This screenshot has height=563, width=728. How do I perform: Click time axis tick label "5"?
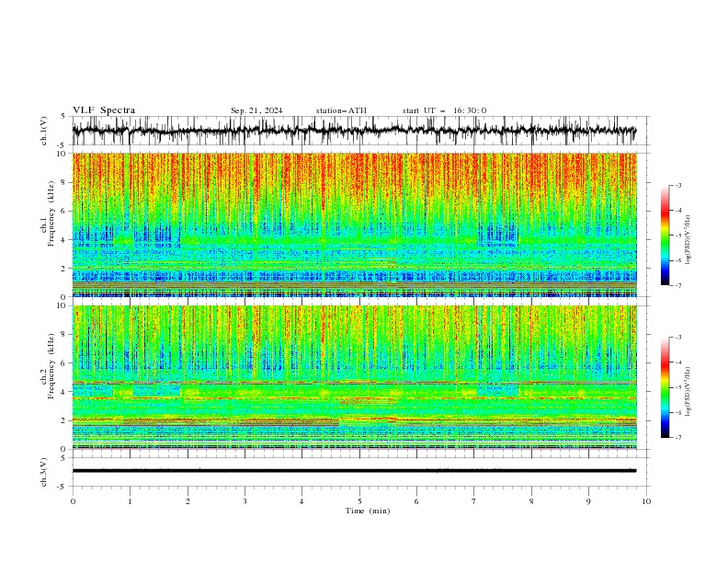coord(359,501)
